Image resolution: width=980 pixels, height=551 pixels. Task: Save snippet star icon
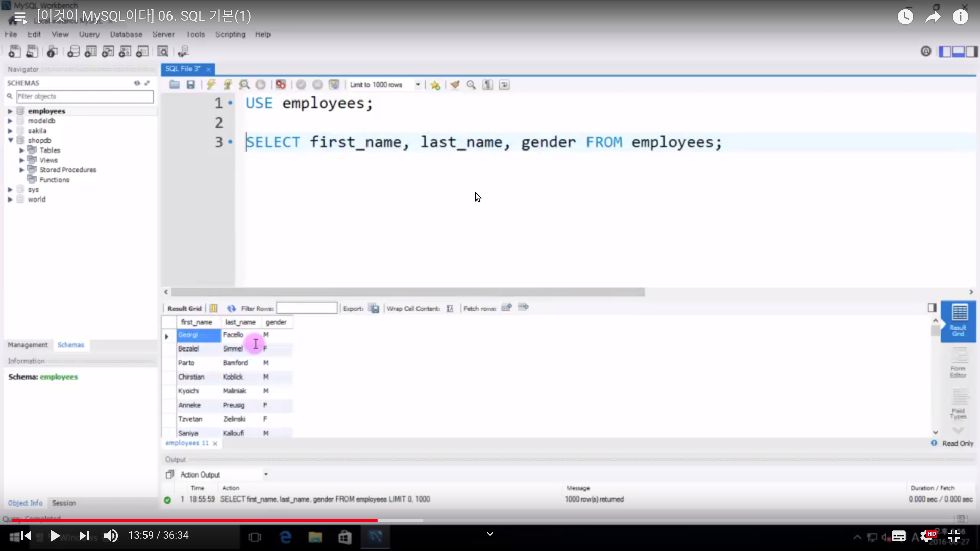tap(435, 85)
